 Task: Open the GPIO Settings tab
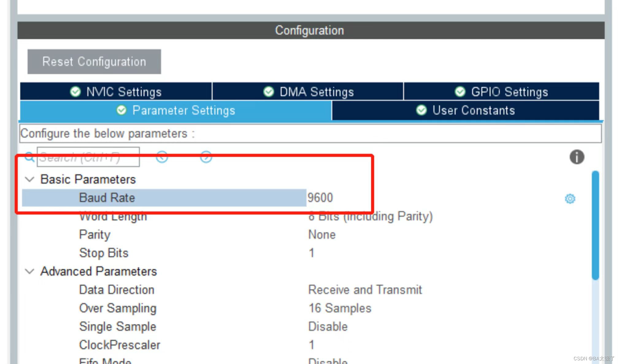[x=501, y=91]
